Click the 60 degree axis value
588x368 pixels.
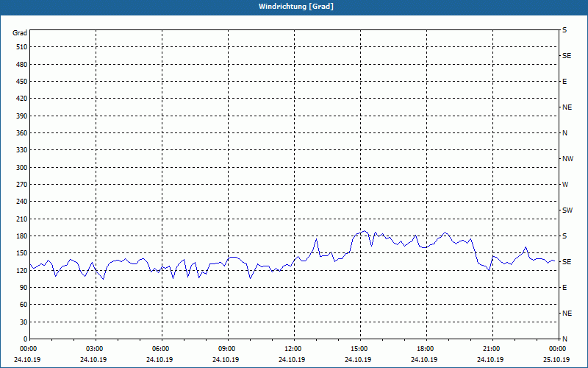point(24,305)
